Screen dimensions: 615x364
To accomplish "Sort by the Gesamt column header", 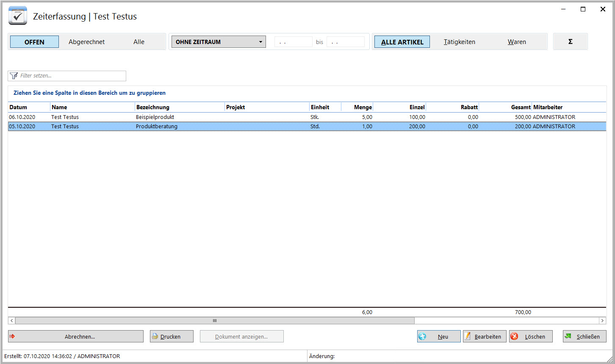I will [x=521, y=107].
